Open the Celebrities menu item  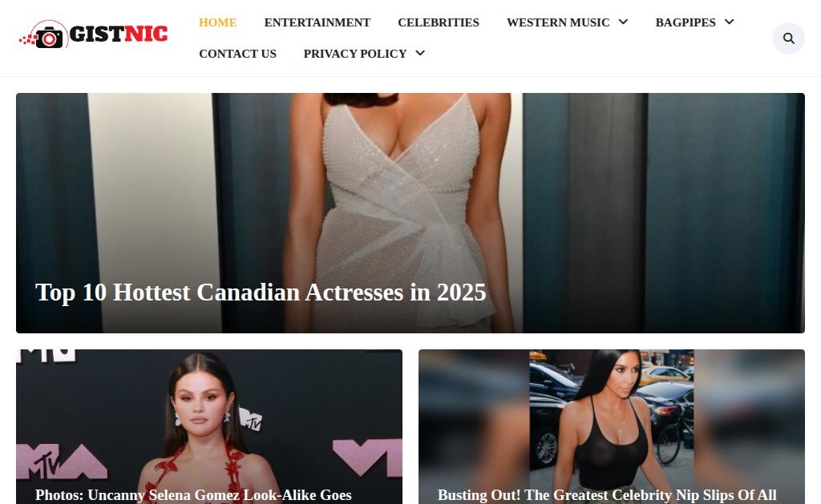coord(439,22)
